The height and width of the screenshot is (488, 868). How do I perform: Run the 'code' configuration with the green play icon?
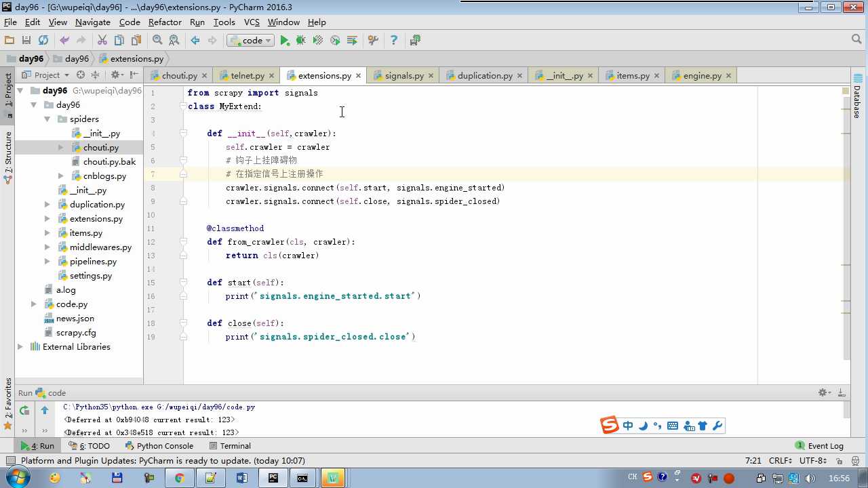click(285, 41)
